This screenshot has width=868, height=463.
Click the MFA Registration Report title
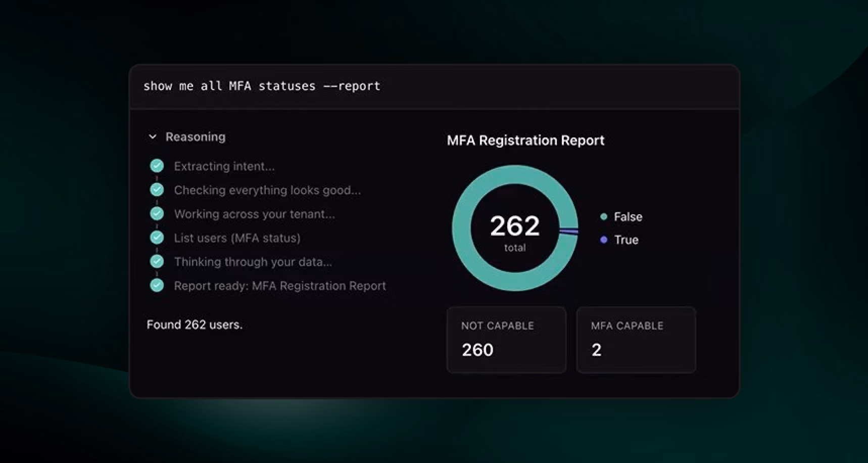(525, 140)
